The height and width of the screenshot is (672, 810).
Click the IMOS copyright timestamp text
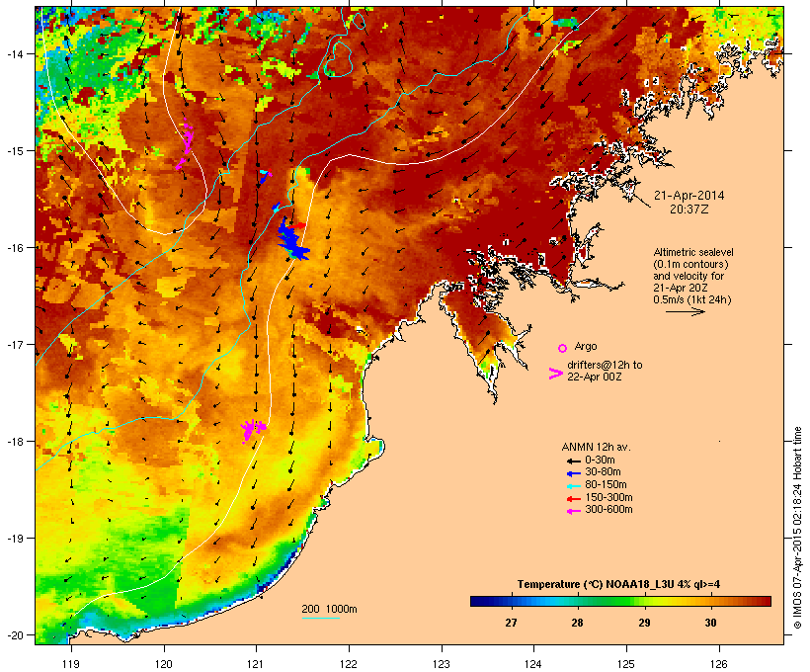pyautogui.click(x=797, y=528)
